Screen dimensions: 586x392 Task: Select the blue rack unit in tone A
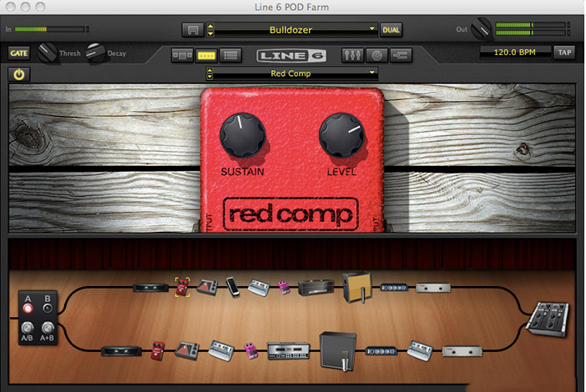pyautogui.click(x=393, y=288)
